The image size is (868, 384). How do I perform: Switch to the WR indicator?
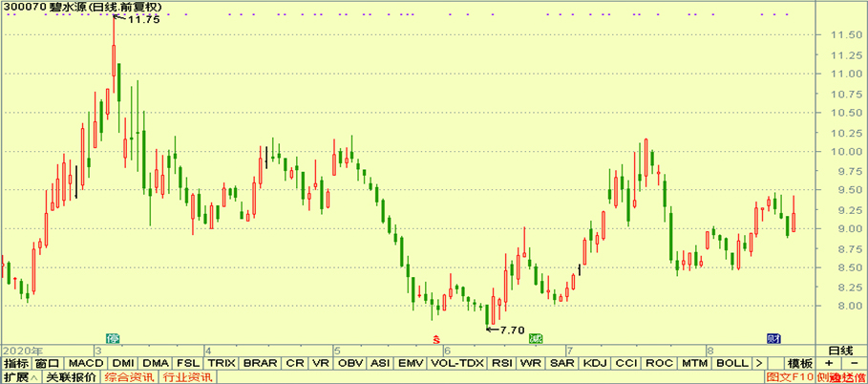tap(530, 364)
